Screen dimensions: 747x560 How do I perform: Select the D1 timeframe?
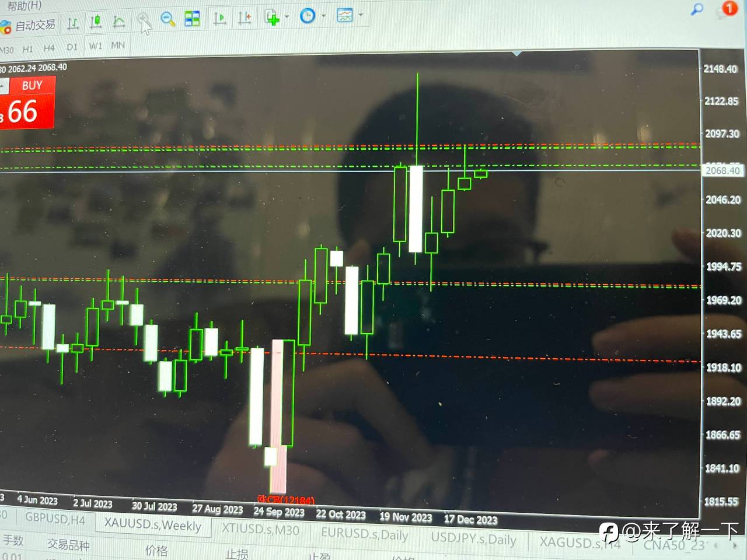[72, 47]
